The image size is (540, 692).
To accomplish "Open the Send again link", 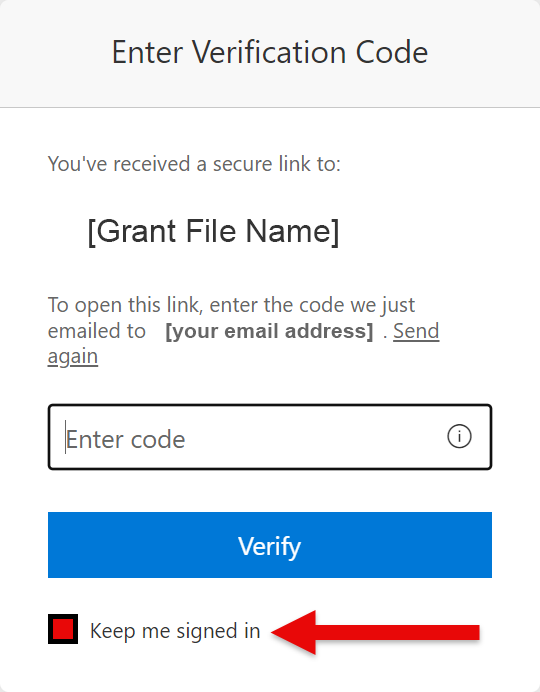I will 416,331.
